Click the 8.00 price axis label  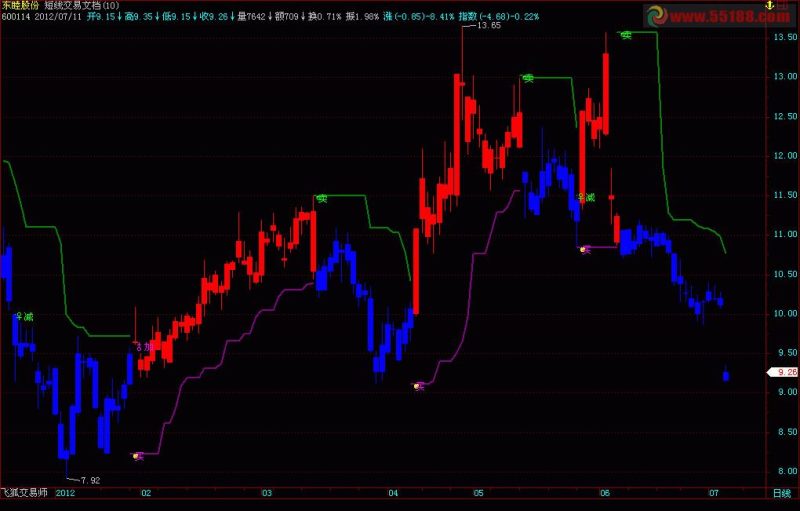(786, 471)
